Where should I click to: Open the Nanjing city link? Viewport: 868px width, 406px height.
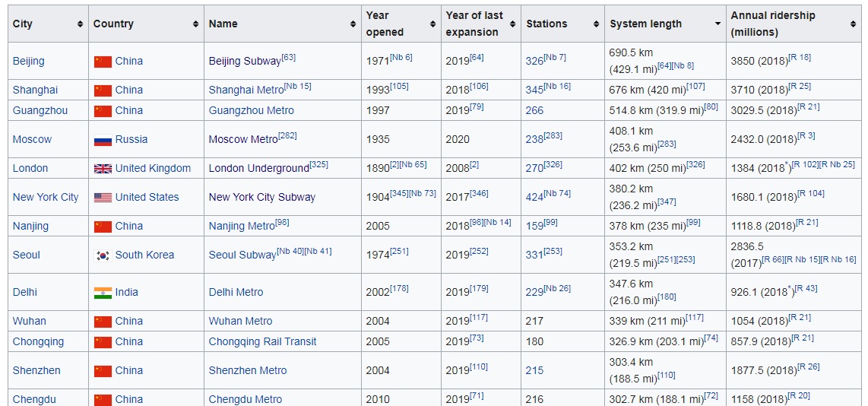(x=30, y=226)
